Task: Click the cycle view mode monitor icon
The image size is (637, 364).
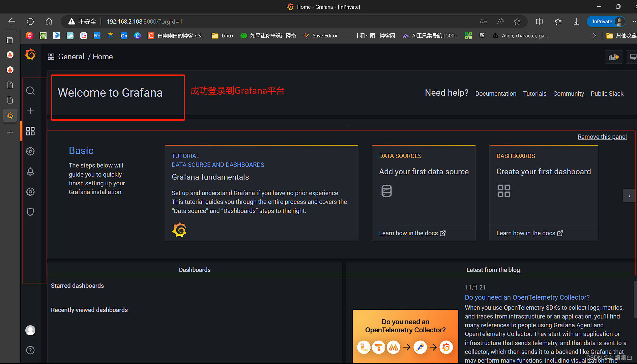Action: pos(633,57)
